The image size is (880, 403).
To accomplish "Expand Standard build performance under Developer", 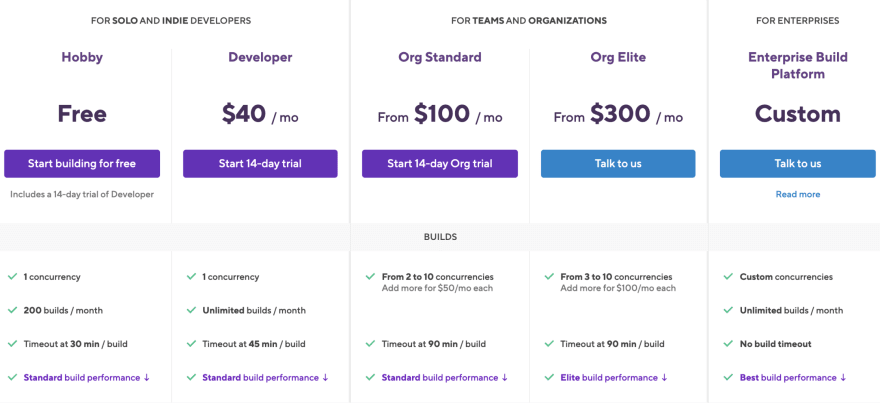I will (x=265, y=378).
